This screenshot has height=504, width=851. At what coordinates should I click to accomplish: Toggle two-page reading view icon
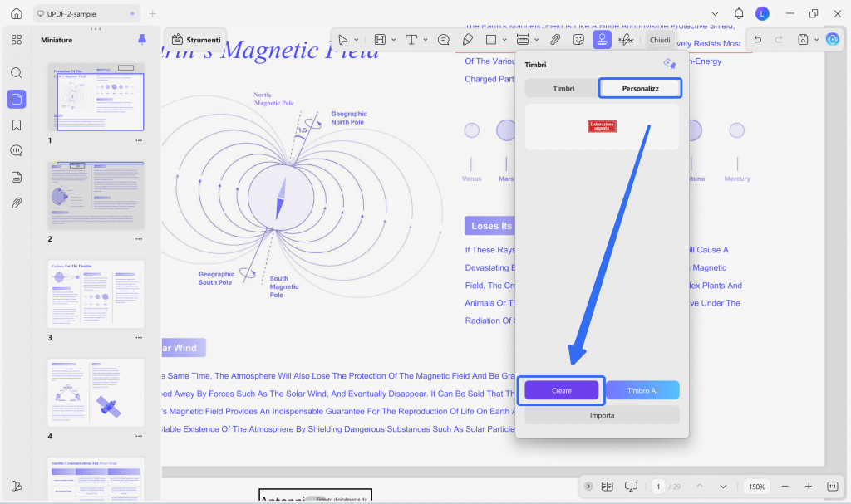click(607, 486)
